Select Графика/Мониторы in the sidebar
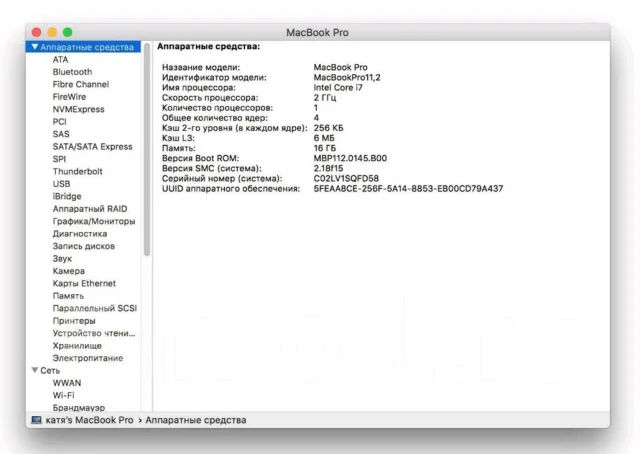The height and width of the screenshot is (454, 640). coord(94,221)
